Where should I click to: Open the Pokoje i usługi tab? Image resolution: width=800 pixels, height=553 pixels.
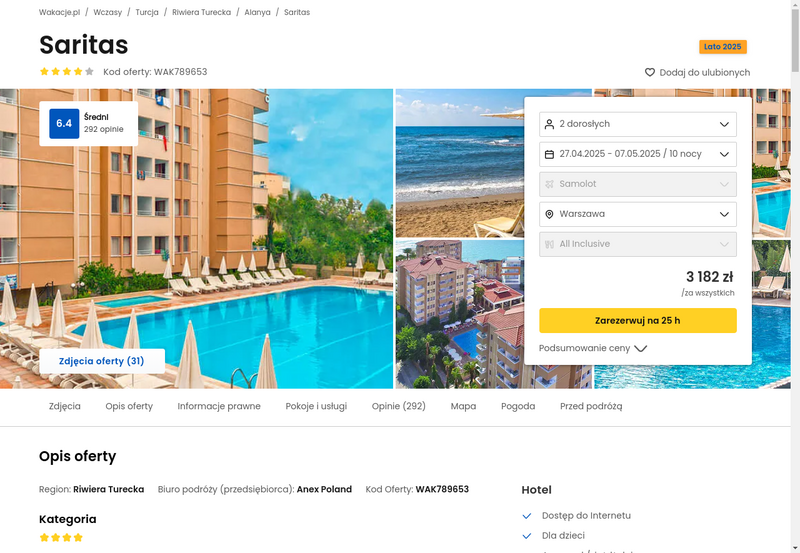coord(316,406)
